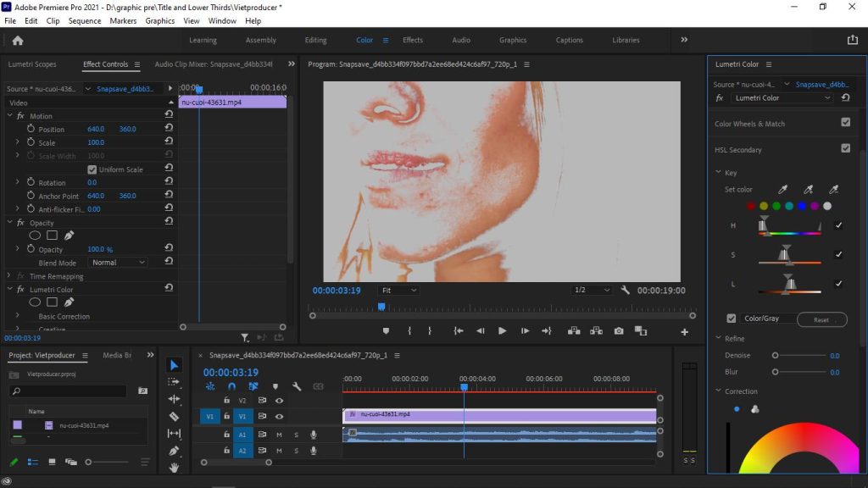Click the Export Frame camera icon
The width and height of the screenshot is (868, 488).
point(619,330)
